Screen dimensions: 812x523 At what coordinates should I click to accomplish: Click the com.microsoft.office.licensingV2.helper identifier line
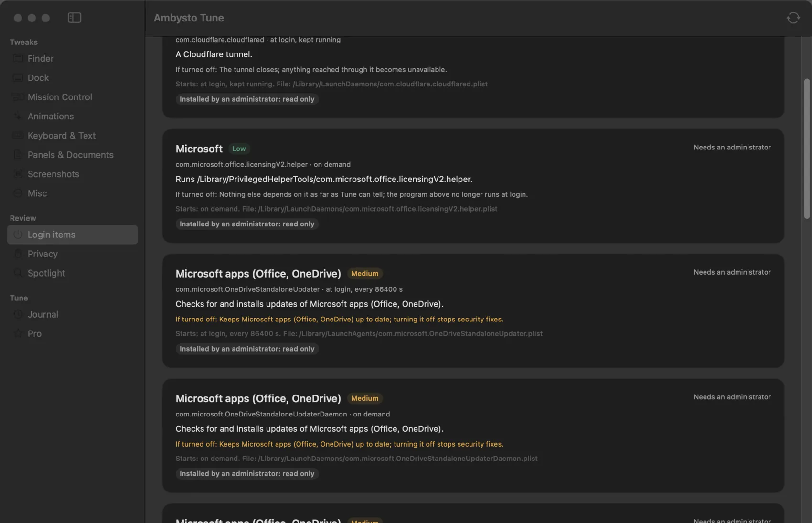pos(263,164)
